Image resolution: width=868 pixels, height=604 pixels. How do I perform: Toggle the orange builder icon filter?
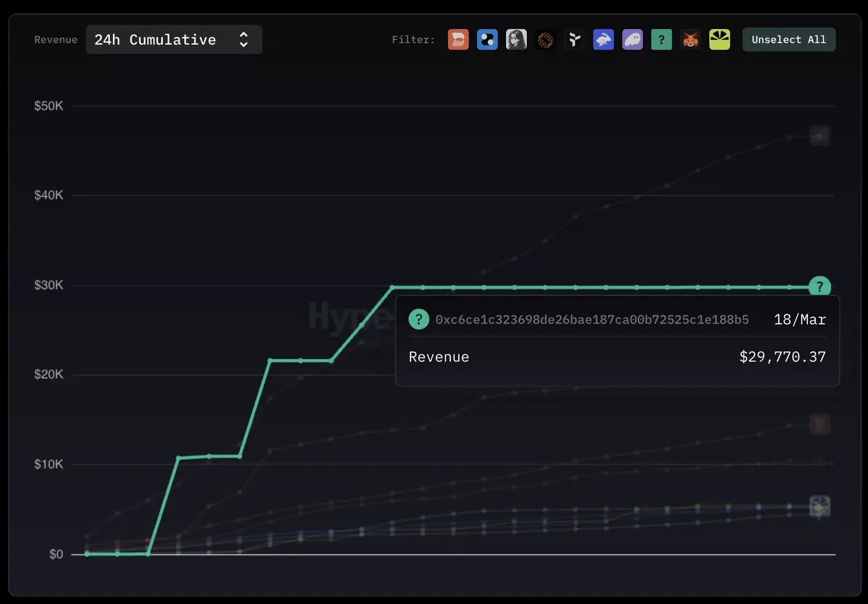(x=458, y=39)
